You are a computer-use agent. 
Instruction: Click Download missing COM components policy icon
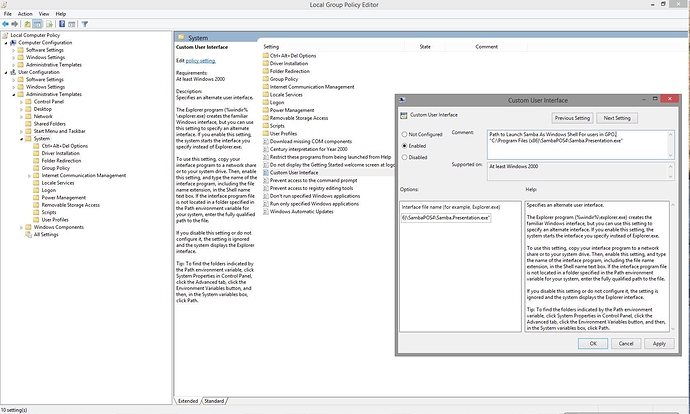coord(266,141)
